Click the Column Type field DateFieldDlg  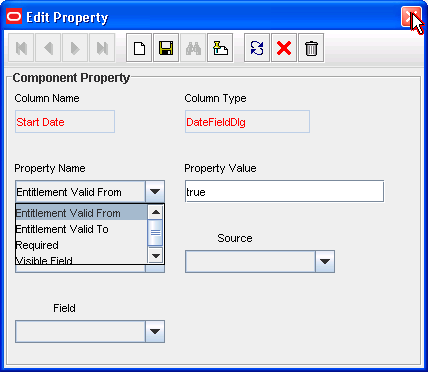point(247,122)
